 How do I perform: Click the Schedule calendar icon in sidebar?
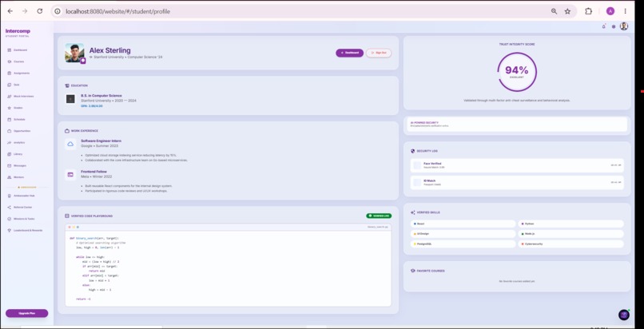click(9, 119)
